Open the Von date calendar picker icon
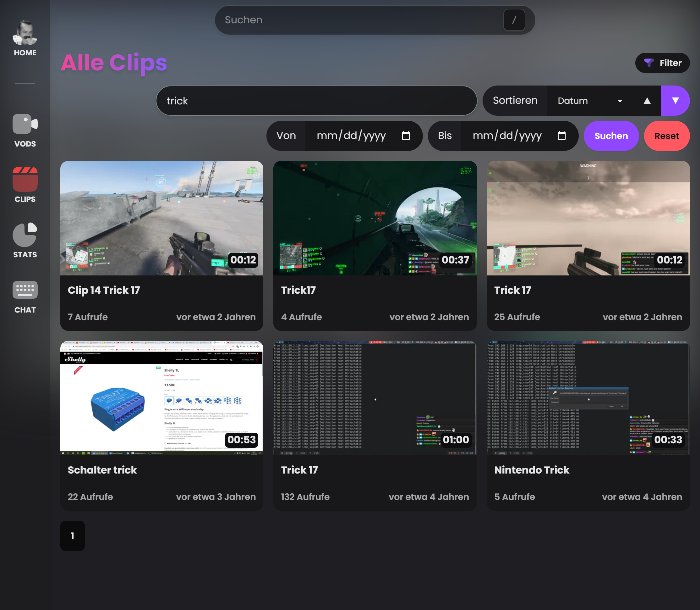 click(x=405, y=136)
